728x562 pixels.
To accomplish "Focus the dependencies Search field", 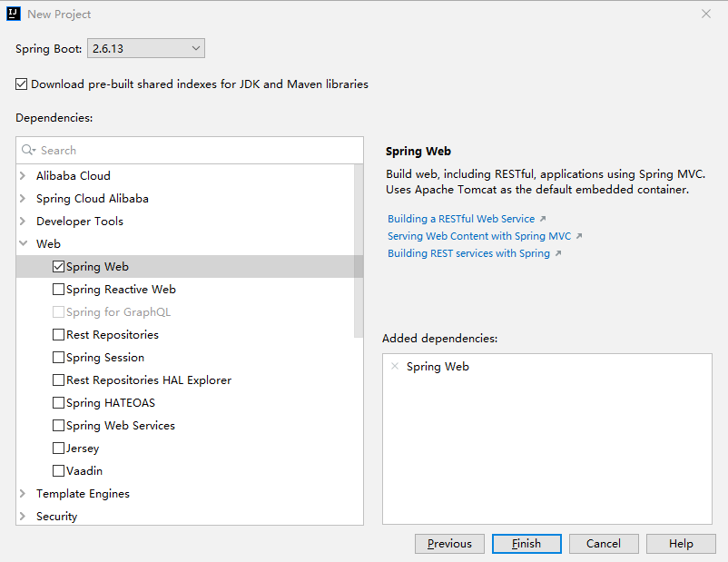I will pos(195,150).
